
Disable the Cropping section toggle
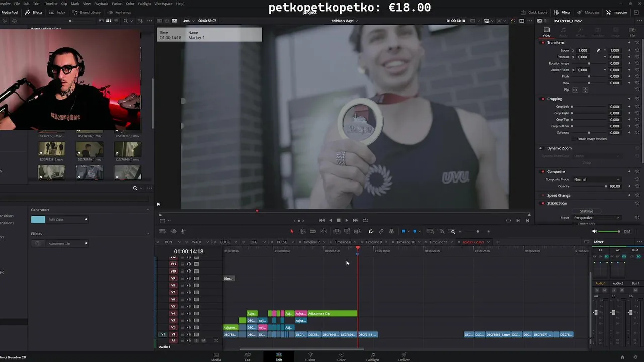543,99
